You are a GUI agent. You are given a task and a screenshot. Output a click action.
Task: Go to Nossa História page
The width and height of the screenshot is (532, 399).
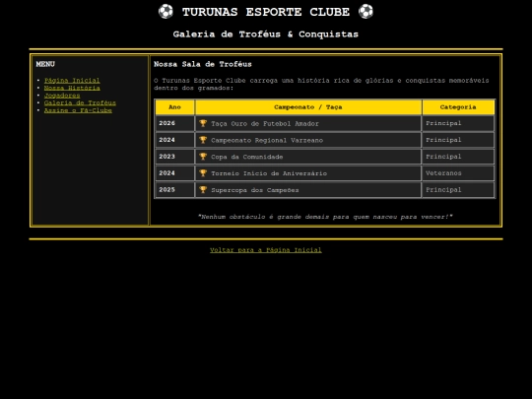click(x=72, y=88)
